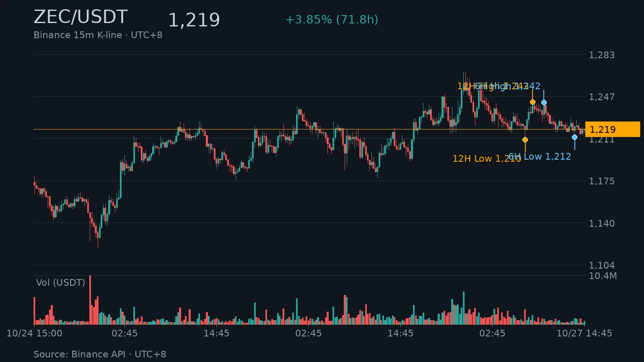Click the 10.4M volume axis label

point(602,276)
